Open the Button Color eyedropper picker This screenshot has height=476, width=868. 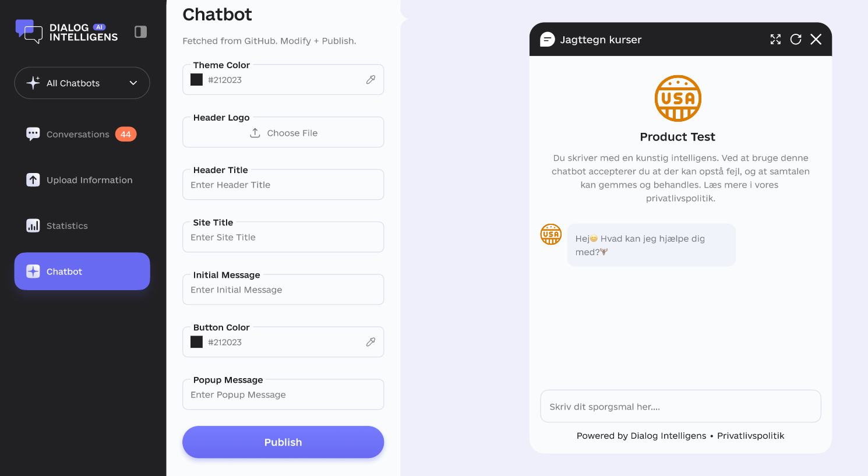(x=371, y=342)
